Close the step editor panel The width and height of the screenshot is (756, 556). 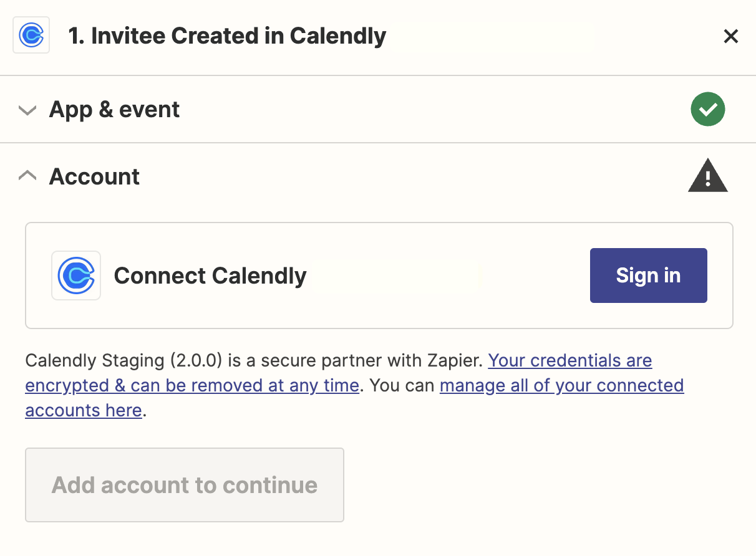[x=730, y=36]
